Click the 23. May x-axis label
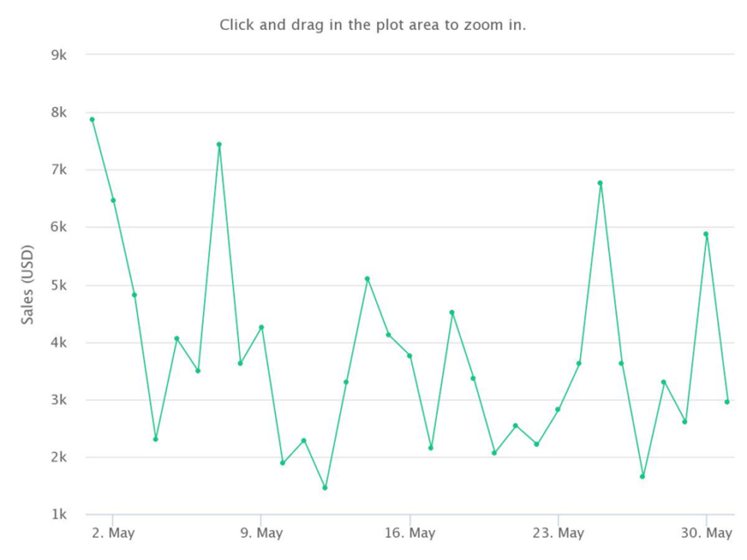This screenshot has width=747, height=560. [x=558, y=533]
